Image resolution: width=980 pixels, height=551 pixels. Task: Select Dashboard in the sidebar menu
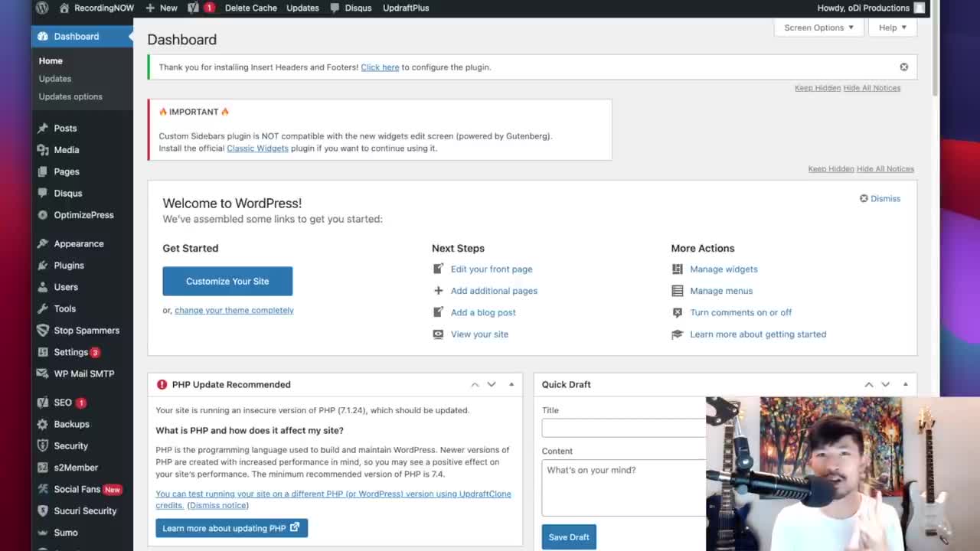[82, 36]
